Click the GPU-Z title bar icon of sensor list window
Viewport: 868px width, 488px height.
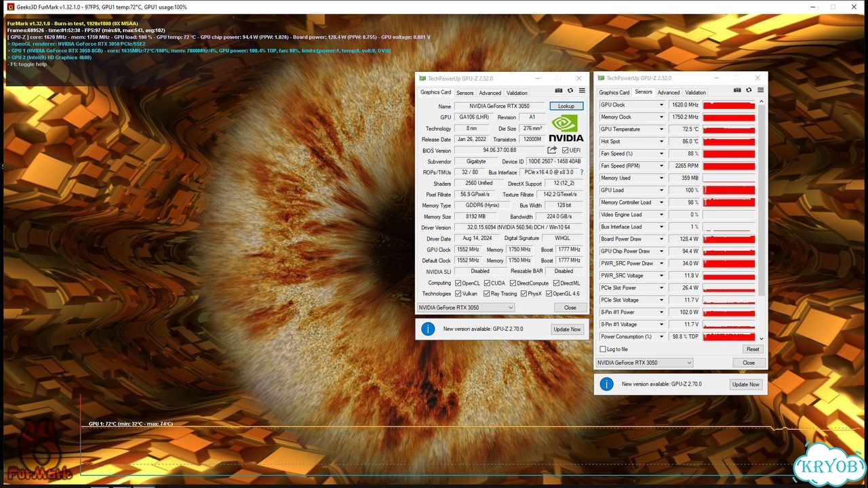pyautogui.click(x=601, y=78)
